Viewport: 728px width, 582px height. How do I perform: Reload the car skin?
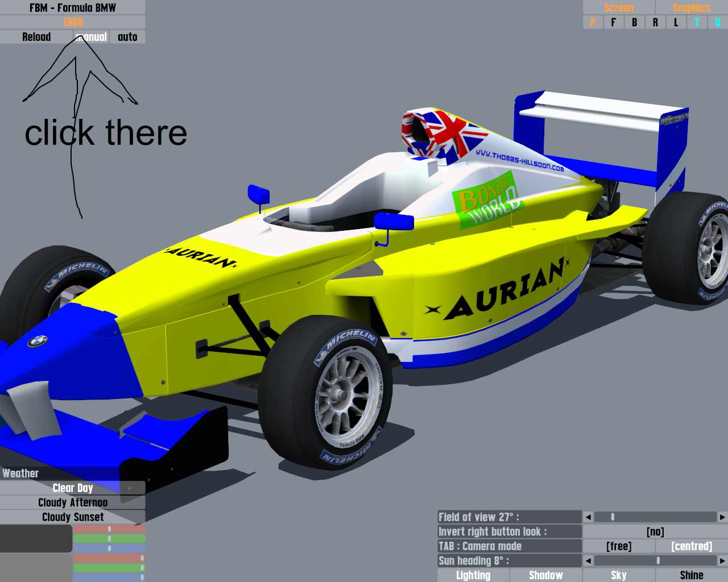click(x=36, y=37)
